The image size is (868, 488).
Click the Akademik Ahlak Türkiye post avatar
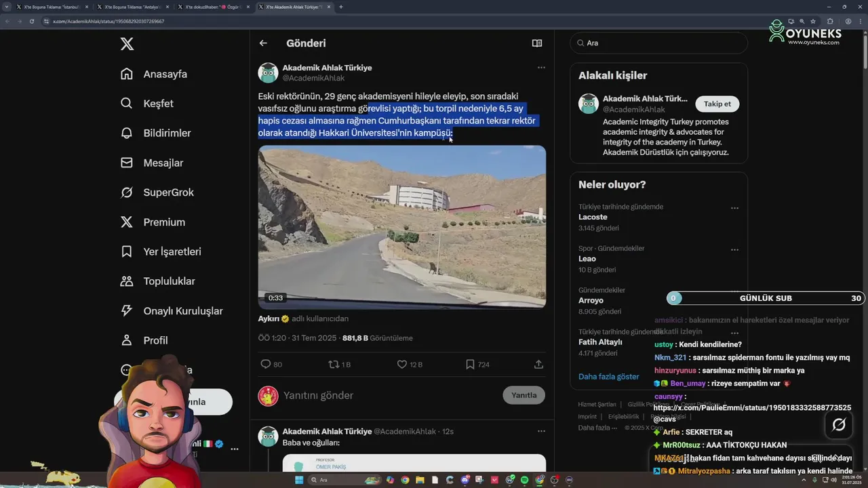(268, 73)
